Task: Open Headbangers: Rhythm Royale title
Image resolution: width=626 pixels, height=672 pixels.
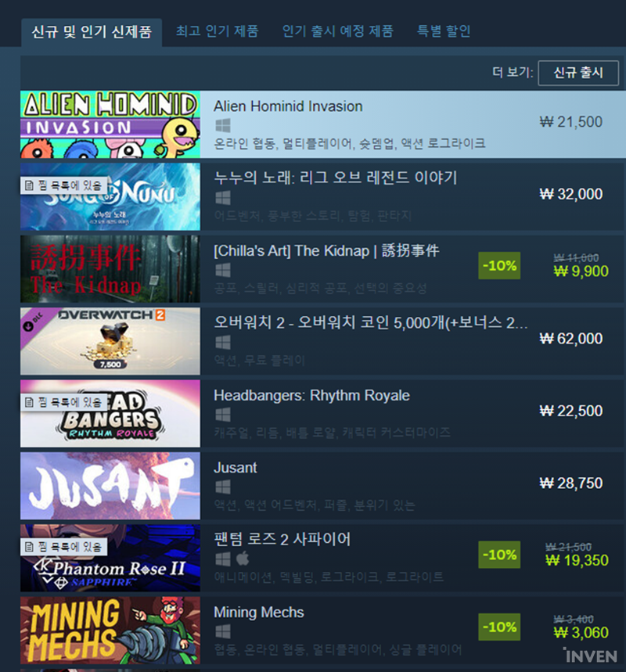Action: click(x=311, y=396)
